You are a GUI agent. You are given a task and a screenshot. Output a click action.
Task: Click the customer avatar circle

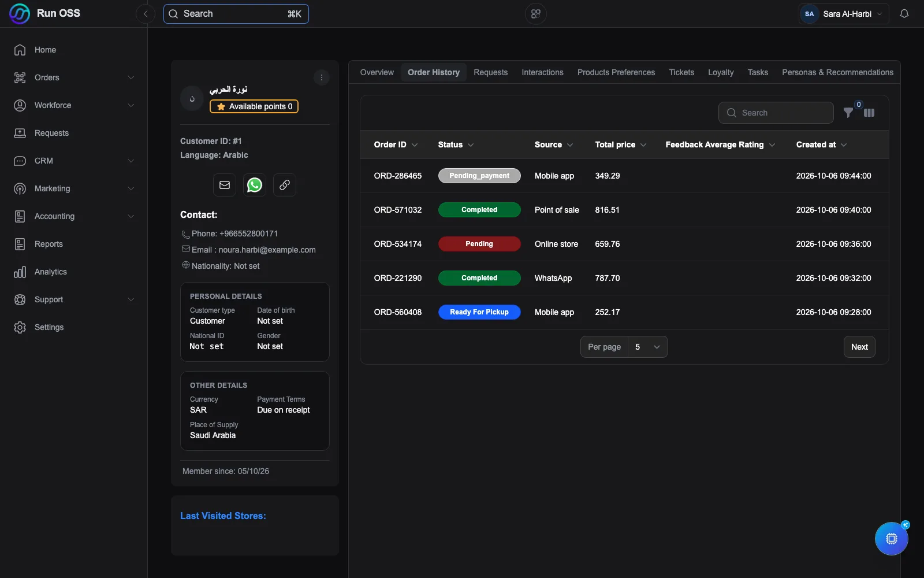192,98
